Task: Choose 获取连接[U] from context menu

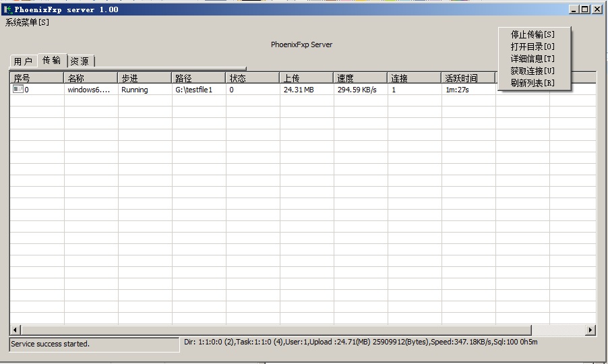Action: 533,71
